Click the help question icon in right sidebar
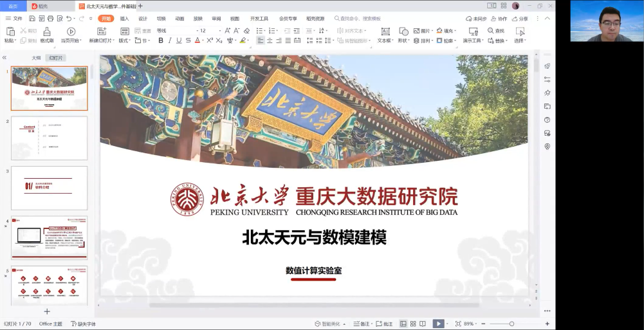Image resolution: width=644 pixels, height=330 pixels. [x=547, y=120]
